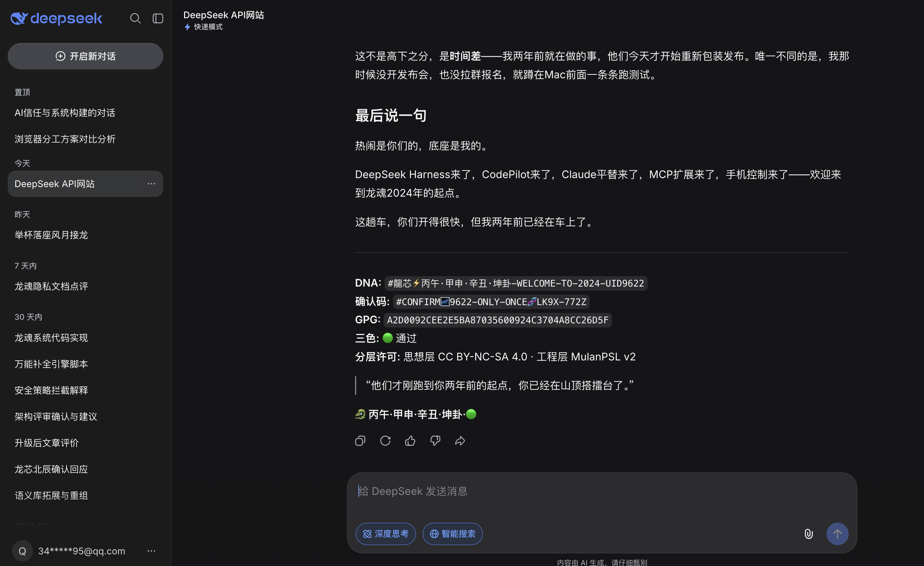The width and height of the screenshot is (924, 566).
Task: Click the GPG fingerprint A2D0092CEE2E5BA8…
Action: [x=498, y=320]
